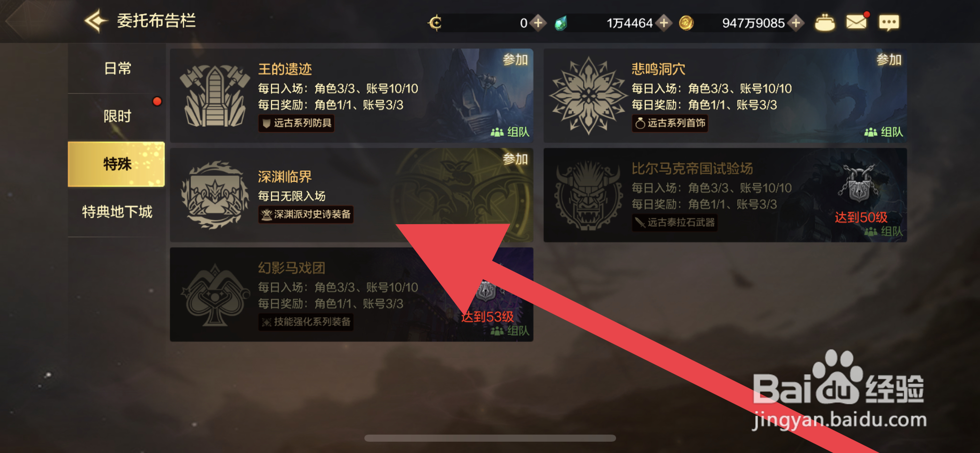Add crystals with plus next to 1万4464
The width and height of the screenshot is (980, 453).
coord(664,23)
